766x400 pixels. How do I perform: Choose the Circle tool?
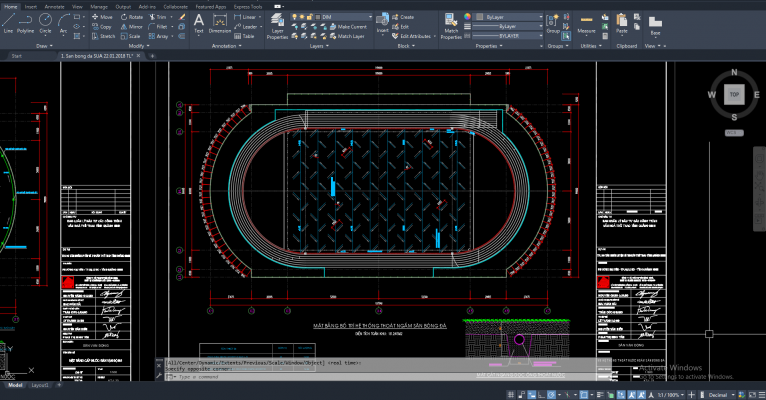(x=47, y=22)
